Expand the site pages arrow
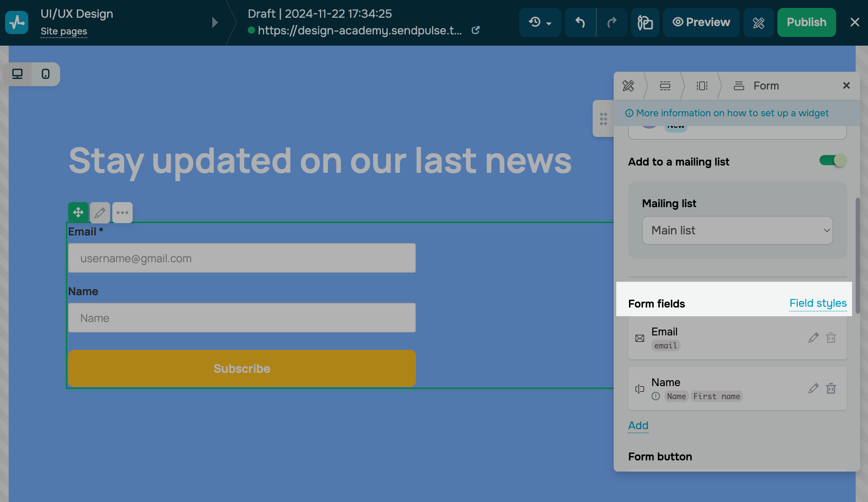This screenshot has width=868, height=502. point(215,22)
